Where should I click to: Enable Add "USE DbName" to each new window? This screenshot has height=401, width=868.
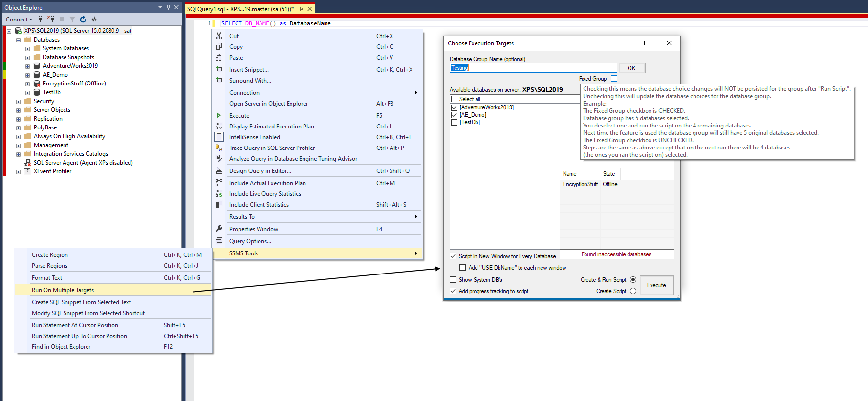click(462, 268)
